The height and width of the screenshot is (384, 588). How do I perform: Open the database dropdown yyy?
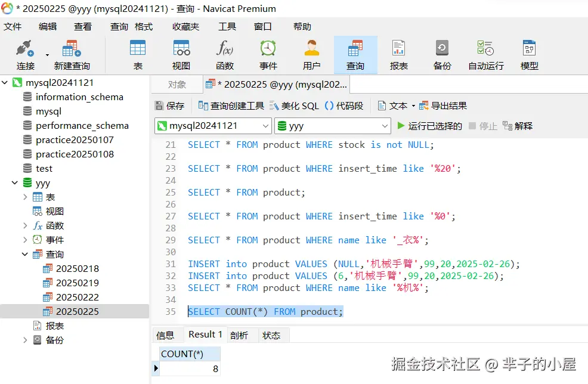pyautogui.click(x=333, y=126)
